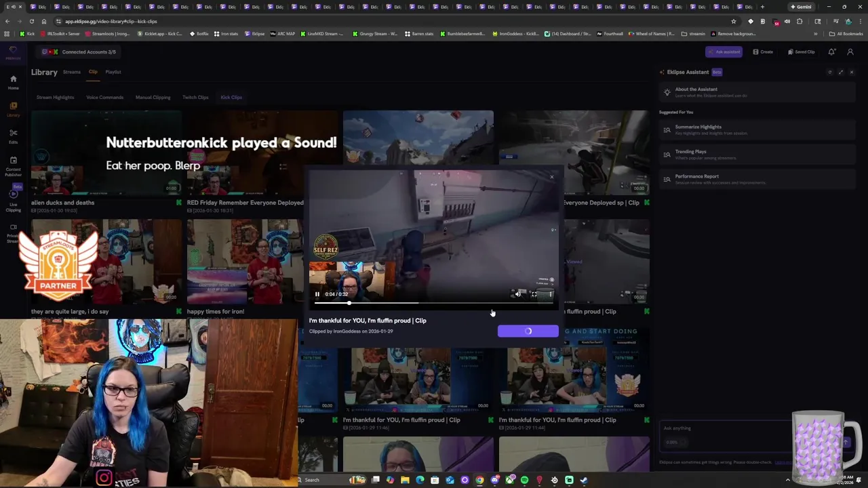Reload the page with browser refresh icon

pos(31,21)
